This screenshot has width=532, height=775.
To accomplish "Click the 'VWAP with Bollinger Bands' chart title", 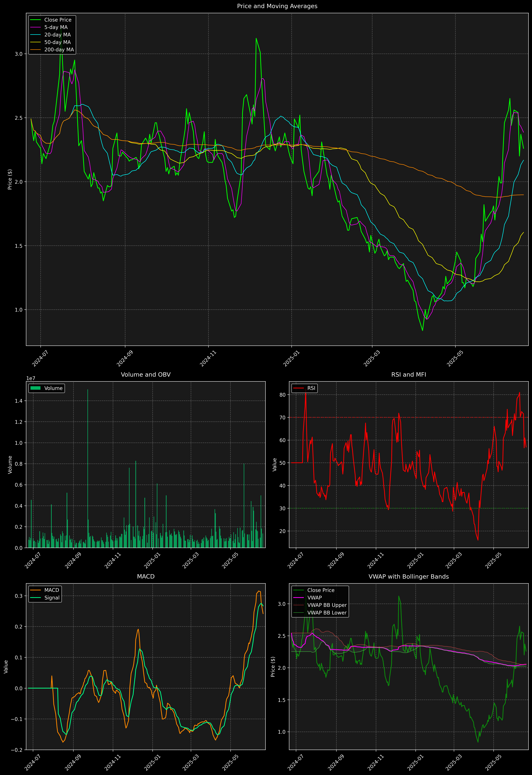I will pyautogui.click(x=409, y=577).
